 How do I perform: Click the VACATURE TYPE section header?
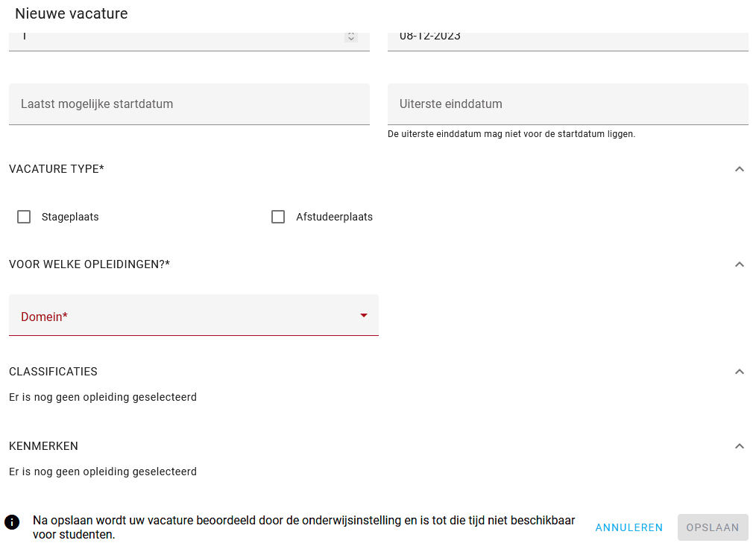pyautogui.click(x=57, y=169)
